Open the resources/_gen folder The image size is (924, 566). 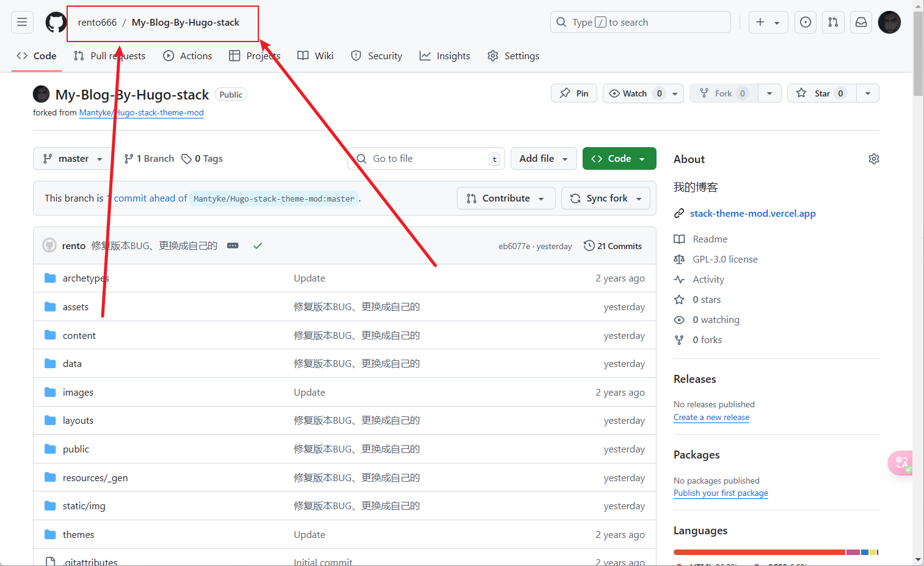tap(95, 478)
